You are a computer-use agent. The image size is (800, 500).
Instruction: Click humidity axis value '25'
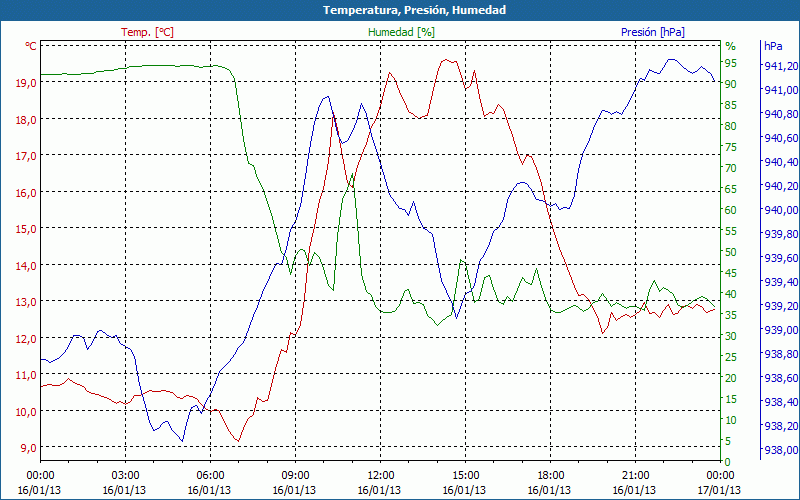coord(731,357)
